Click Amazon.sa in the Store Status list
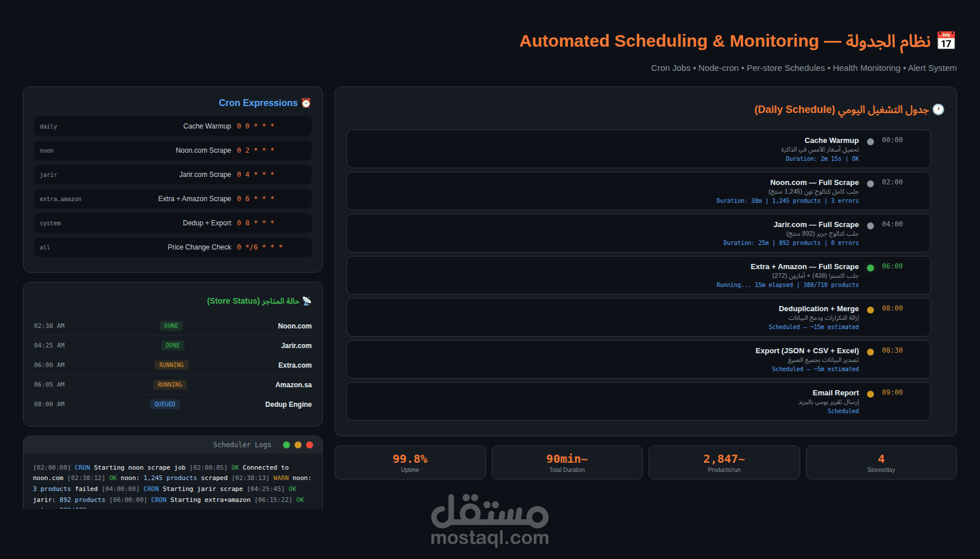The image size is (980, 559). tap(293, 385)
